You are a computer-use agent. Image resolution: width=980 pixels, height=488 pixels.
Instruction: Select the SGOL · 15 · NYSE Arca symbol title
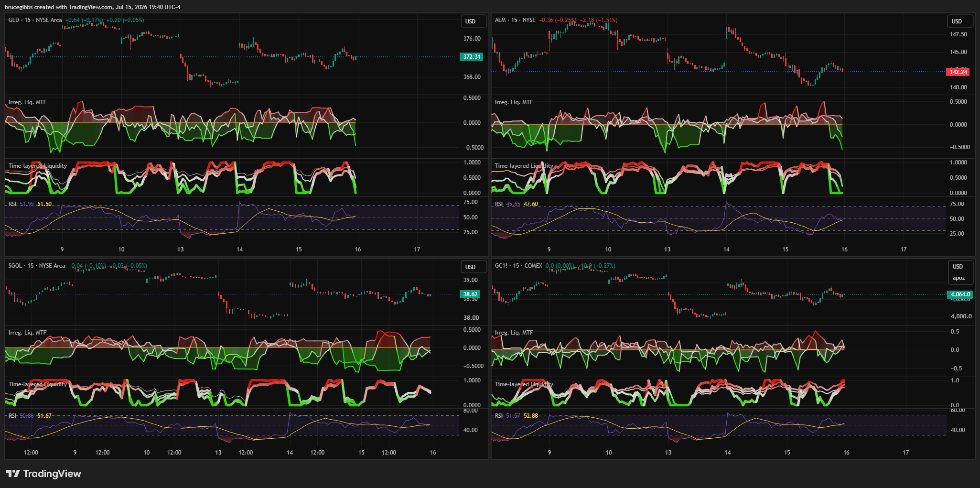point(37,266)
